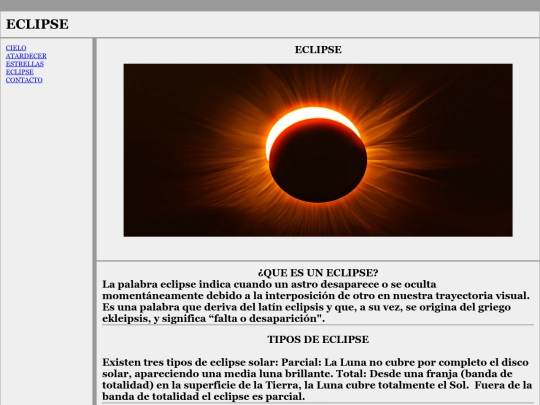The image size is (540, 405).
Task: Click the paragraph starting 'Existen tres tipos'
Action: click(317, 379)
